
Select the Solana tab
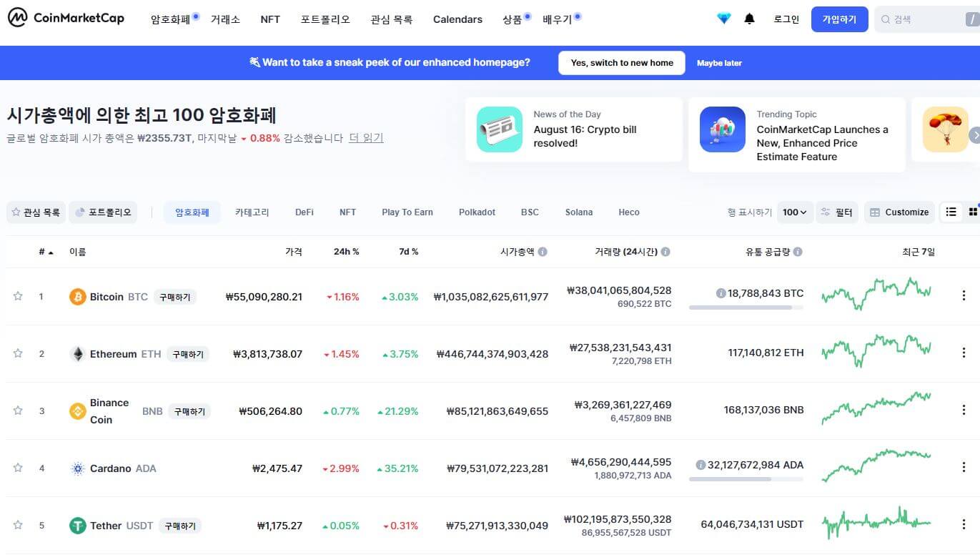(579, 212)
